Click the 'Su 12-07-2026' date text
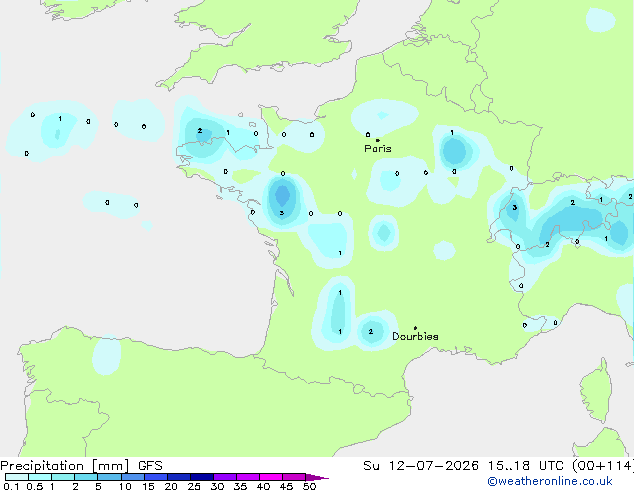Viewport: 634px width, 490px height. (x=421, y=466)
